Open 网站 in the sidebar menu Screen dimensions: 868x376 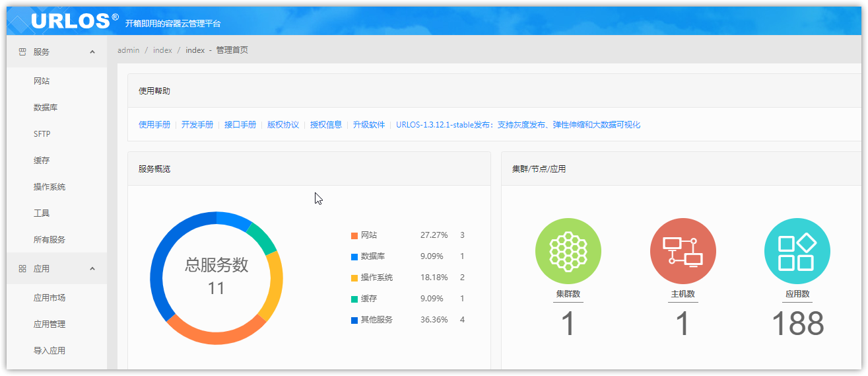[x=42, y=81]
